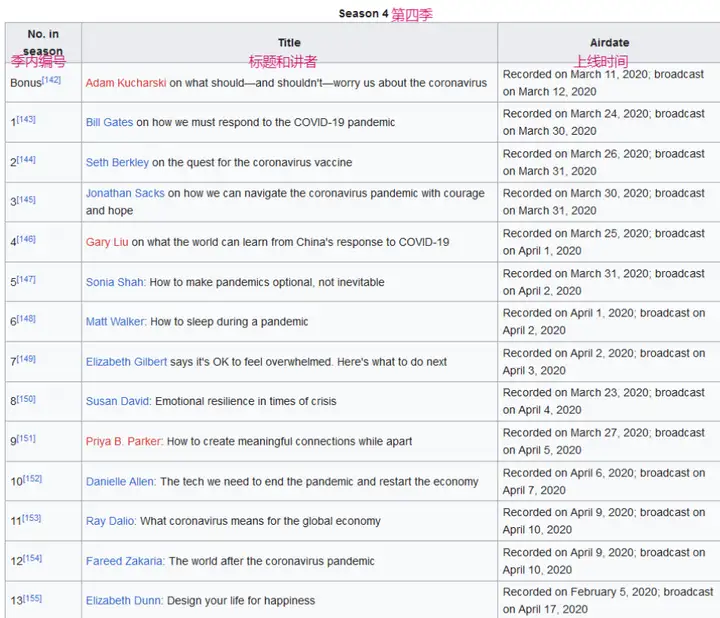Screen dimensions: 720x618
Task: Click the 'Airdate' column header
Action: (x=609, y=43)
